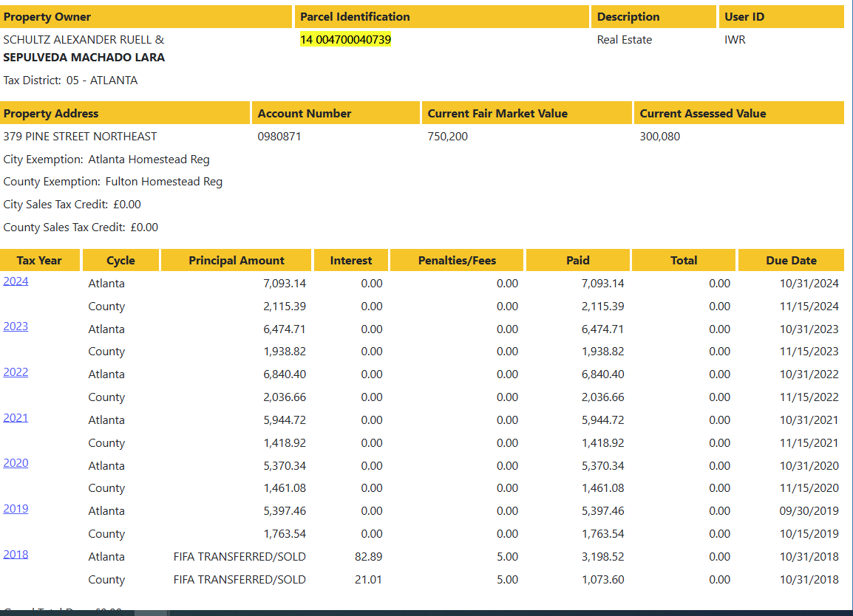Click the Principal Amount column header
This screenshot has width=853, height=616.
pos(236,260)
